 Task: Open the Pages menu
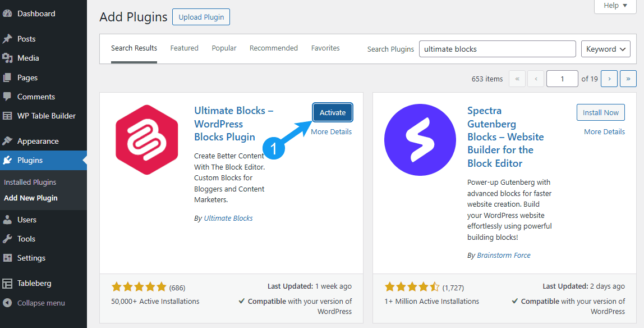27,78
